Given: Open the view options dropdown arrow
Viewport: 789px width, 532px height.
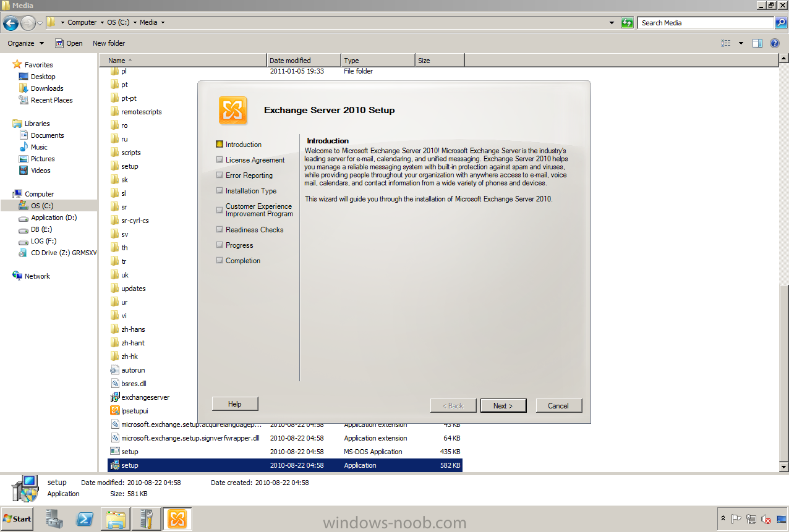Looking at the screenshot, I should (741, 43).
